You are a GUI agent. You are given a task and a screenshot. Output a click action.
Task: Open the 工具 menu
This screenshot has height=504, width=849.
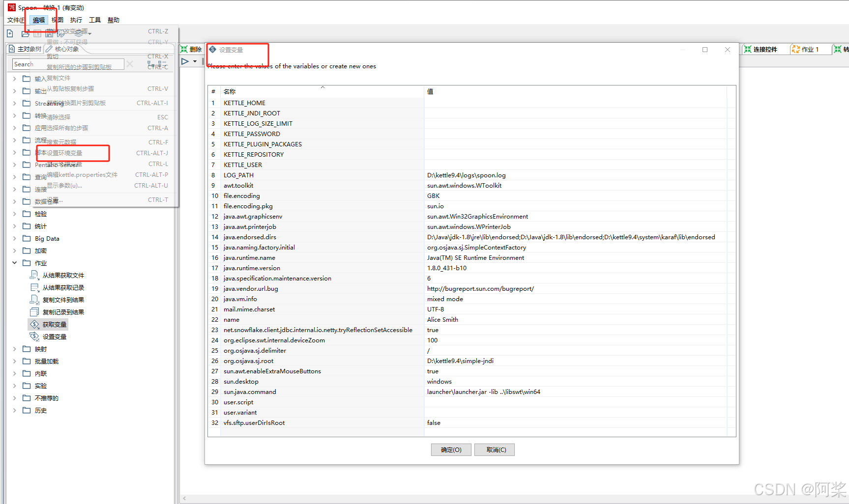[x=95, y=20]
